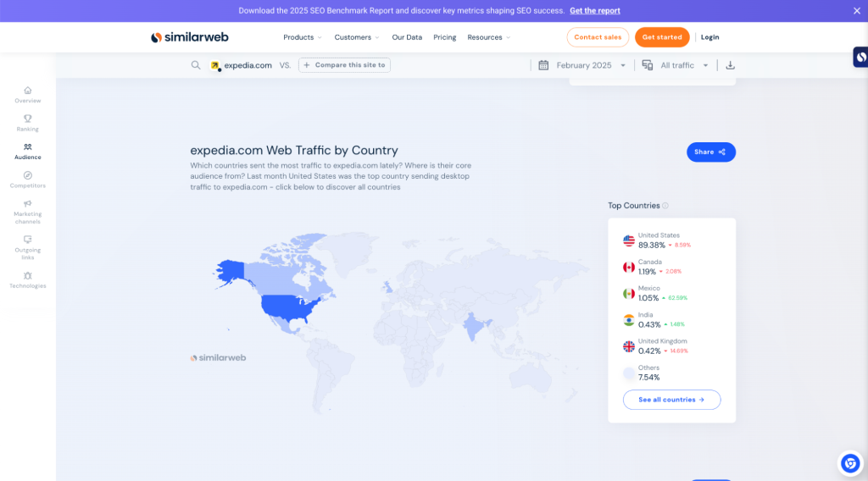Go to the Ranking sidebar section
The height and width of the screenshot is (481, 868).
[28, 124]
